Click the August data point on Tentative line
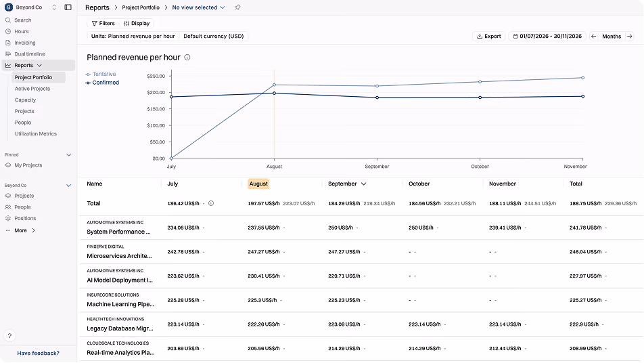644x363 pixels. [x=275, y=85]
